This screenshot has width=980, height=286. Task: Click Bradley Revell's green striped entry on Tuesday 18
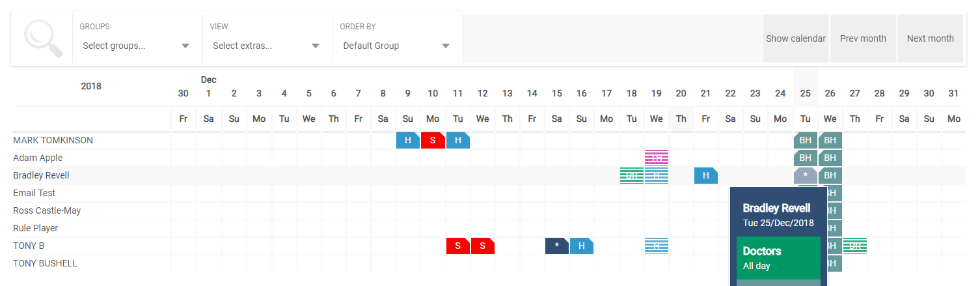[632, 175]
